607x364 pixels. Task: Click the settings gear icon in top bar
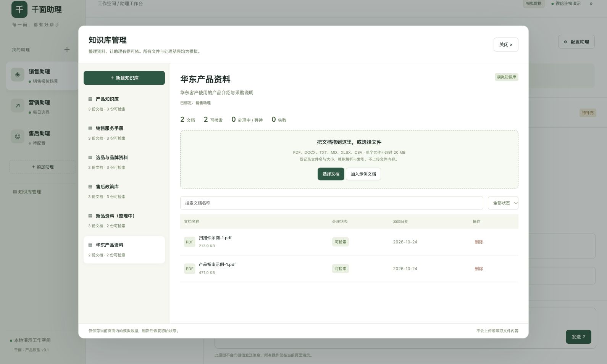(591, 4)
